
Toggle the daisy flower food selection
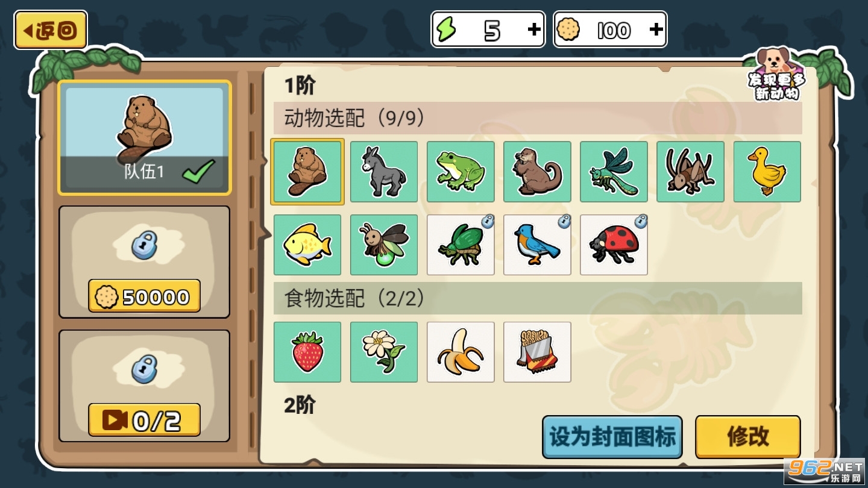click(x=384, y=352)
